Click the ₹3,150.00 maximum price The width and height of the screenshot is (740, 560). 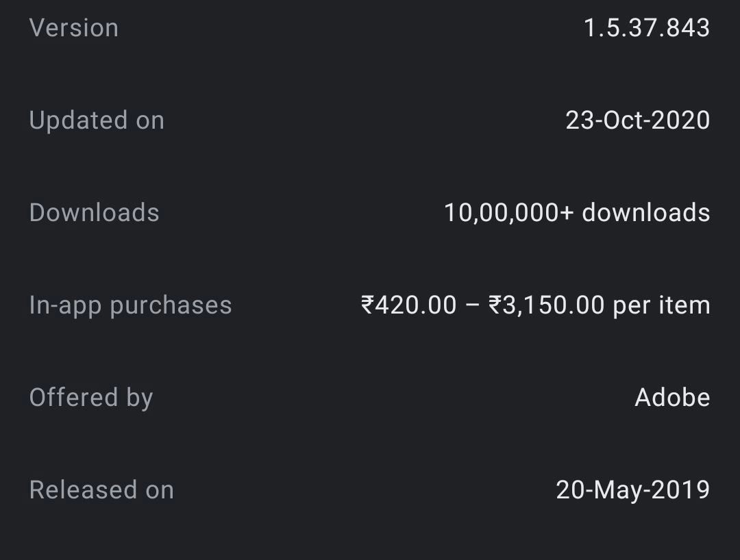547,305
